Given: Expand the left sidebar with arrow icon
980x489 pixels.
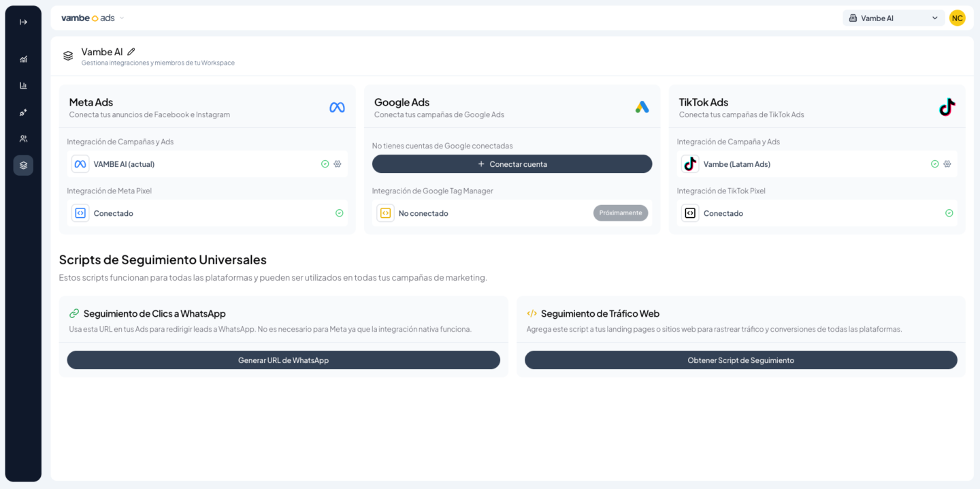Looking at the screenshot, I should tap(23, 22).
